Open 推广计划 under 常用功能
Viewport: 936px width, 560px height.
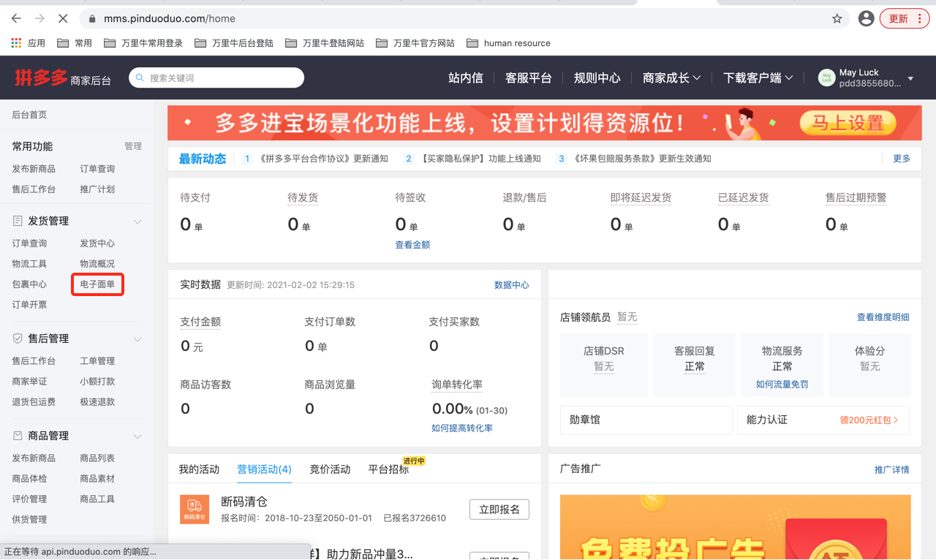(97, 189)
